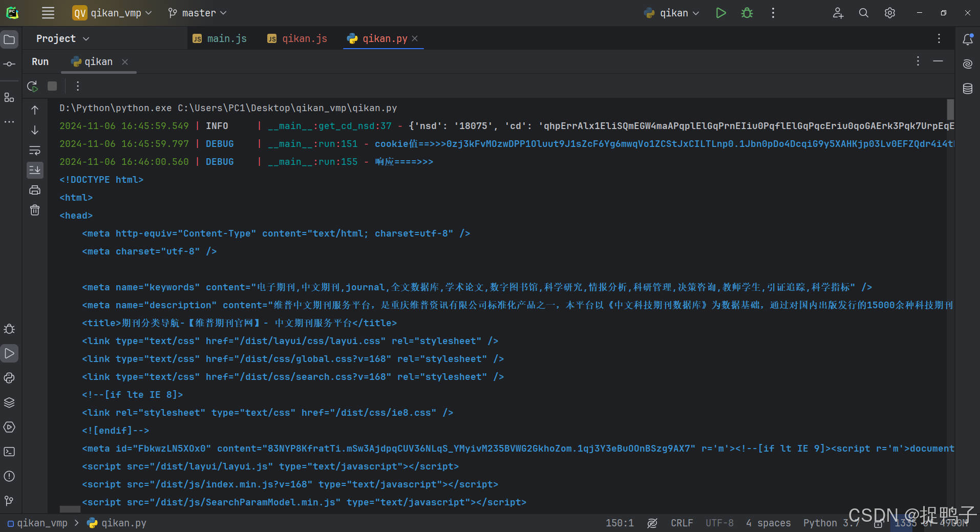This screenshot has width=980, height=532.
Task: Toggle the Run tool window button
Action: (9, 353)
